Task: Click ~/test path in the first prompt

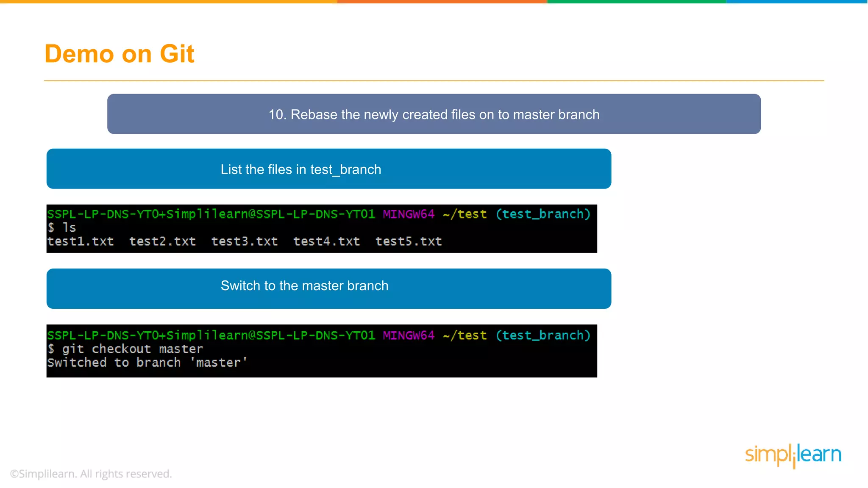Action: (465, 214)
